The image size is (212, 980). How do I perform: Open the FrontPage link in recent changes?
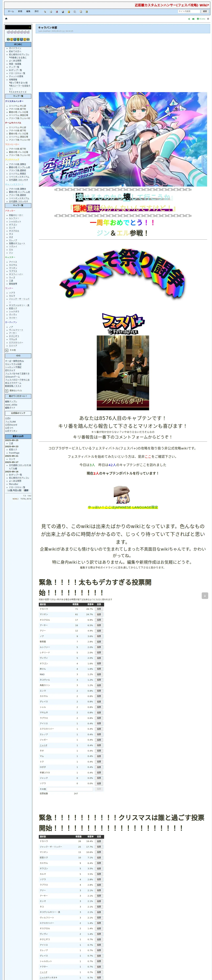click(14, 453)
